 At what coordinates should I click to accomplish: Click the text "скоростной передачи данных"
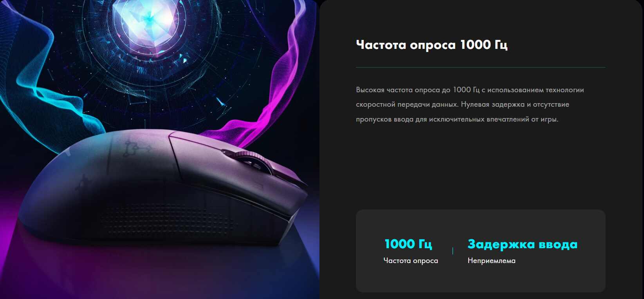point(407,104)
